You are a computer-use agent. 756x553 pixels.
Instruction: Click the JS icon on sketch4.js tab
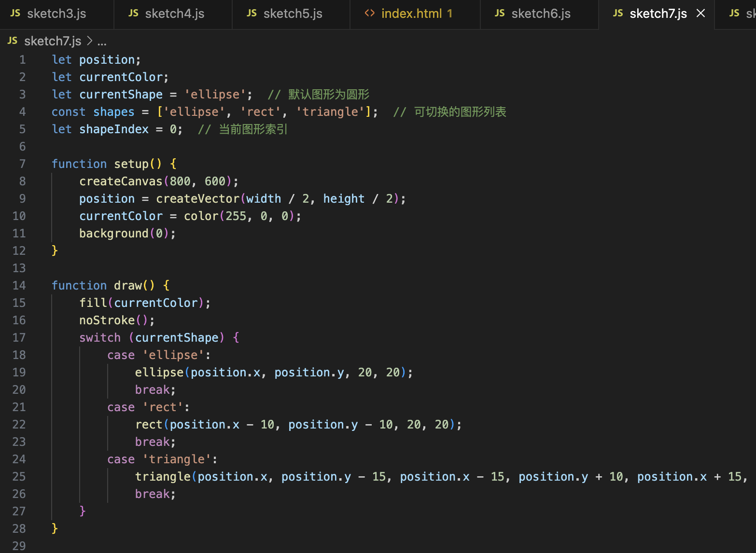[x=133, y=13]
